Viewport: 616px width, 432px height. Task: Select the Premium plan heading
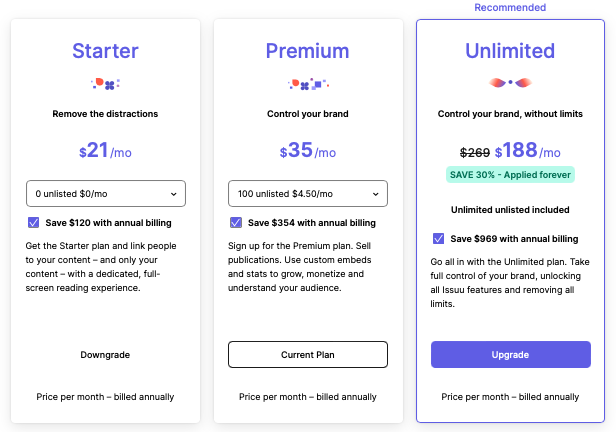(308, 51)
